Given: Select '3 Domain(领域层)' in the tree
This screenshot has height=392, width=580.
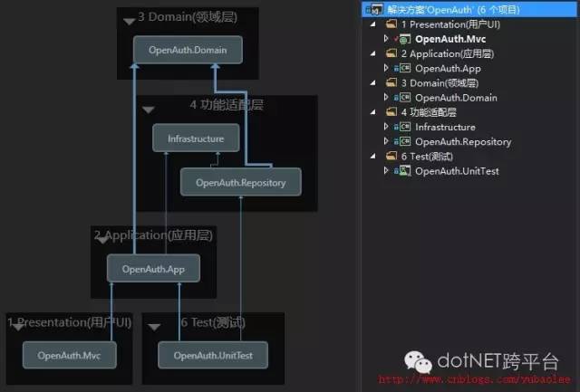Looking at the screenshot, I should coord(440,82).
